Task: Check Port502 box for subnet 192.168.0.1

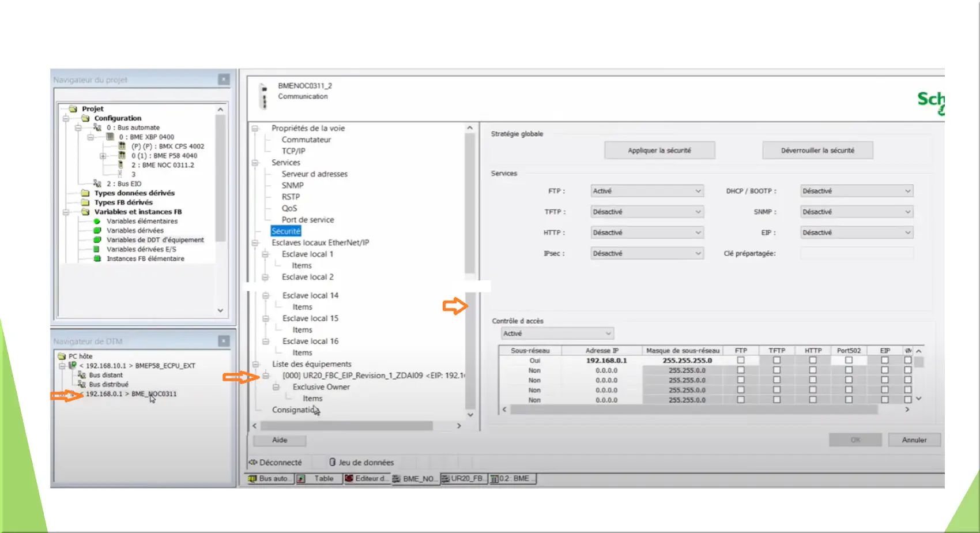Action: 849,360
